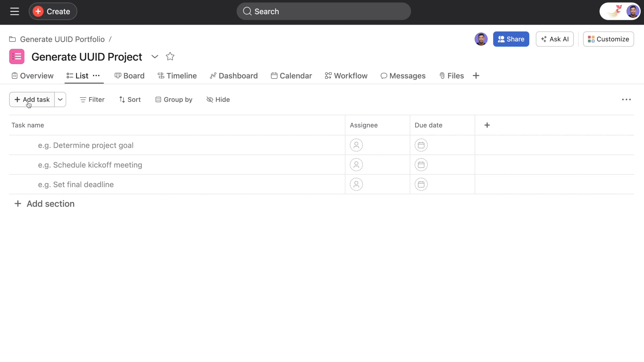This screenshot has height=362, width=644.
Task: Open the Filter options
Action: click(92, 100)
